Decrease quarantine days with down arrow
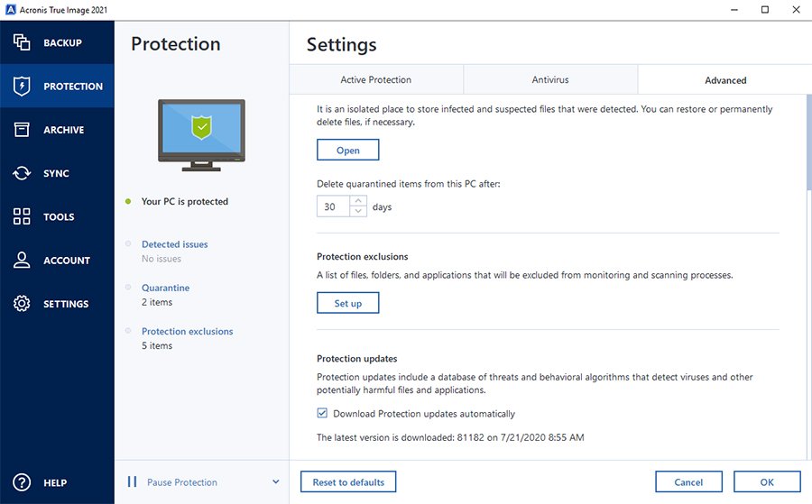 [358, 212]
